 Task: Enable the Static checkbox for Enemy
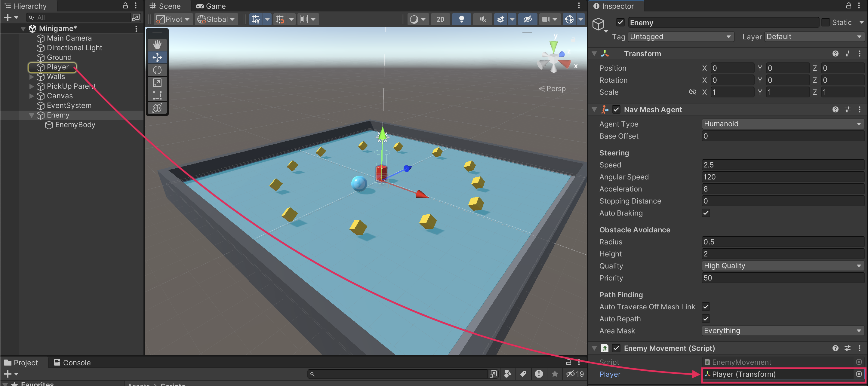click(x=826, y=23)
